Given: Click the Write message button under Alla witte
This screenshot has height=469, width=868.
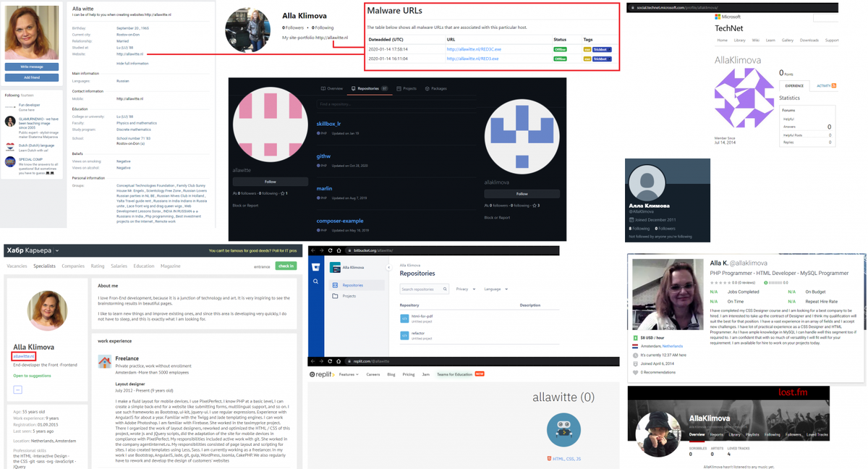Looking at the screenshot, I should (32, 67).
